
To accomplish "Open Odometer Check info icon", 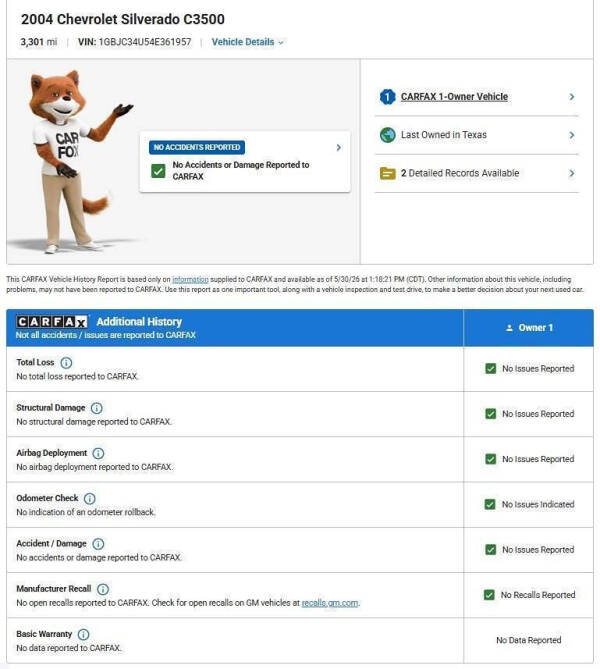I will pyautogui.click(x=90, y=498).
